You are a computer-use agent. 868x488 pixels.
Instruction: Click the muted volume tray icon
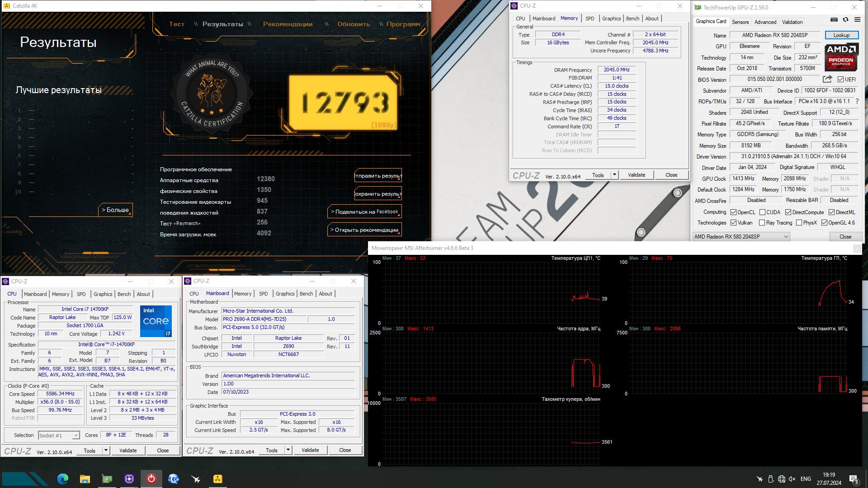(792, 479)
